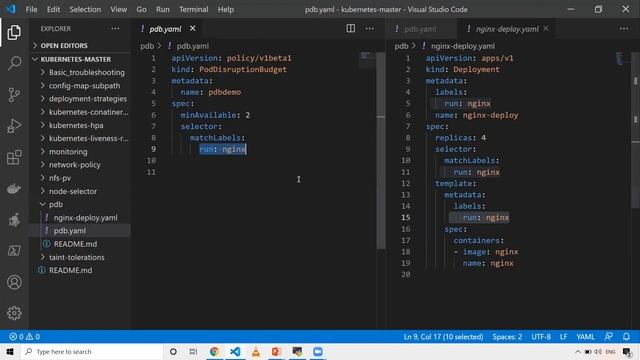Viewport: 640px width, 360px height.
Task: Open PowerPoint from the taskbar
Action: point(276,351)
